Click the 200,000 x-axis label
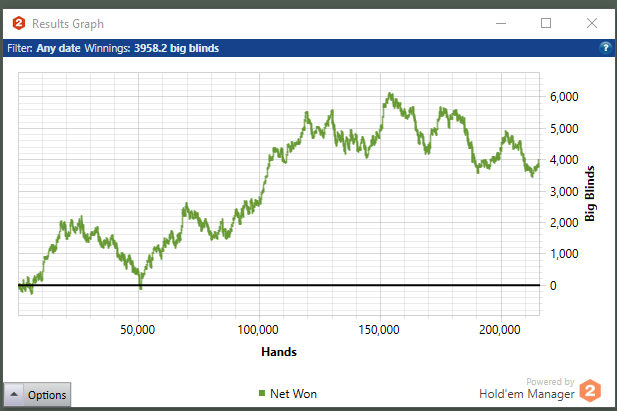Viewport: 617px width, 411px height. 500,330
